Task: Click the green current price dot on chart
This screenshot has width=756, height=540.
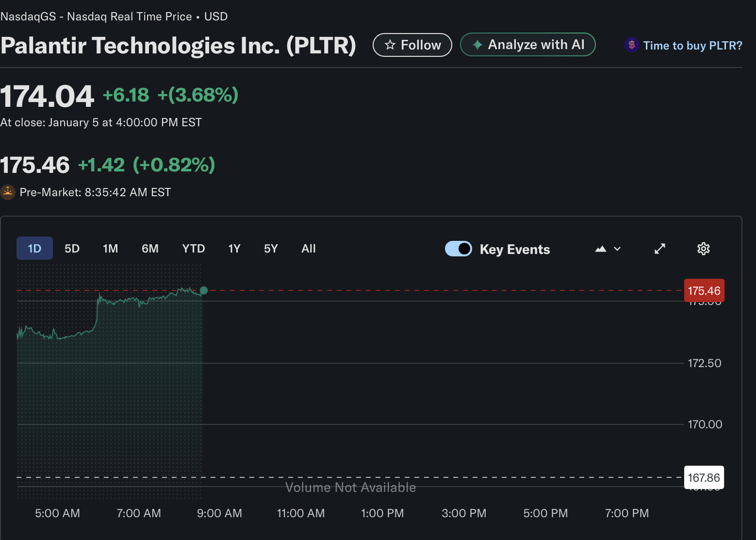Action: pyautogui.click(x=204, y=290)
